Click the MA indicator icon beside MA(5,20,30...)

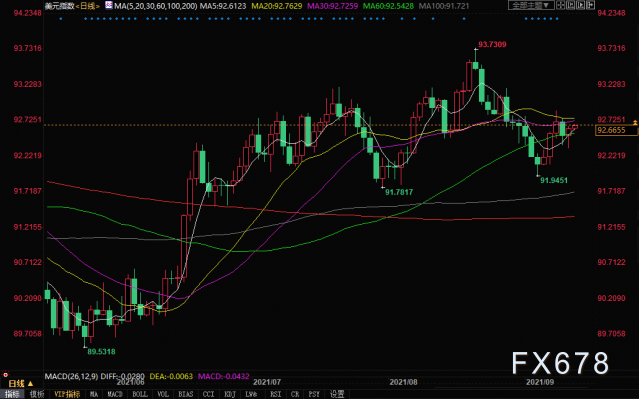(x=109, y=5)
